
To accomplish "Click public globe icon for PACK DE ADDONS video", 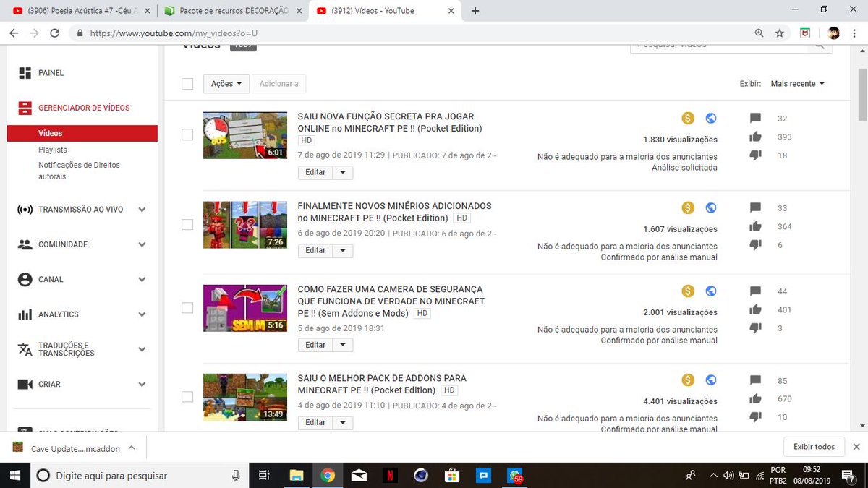I will (711, 380).
